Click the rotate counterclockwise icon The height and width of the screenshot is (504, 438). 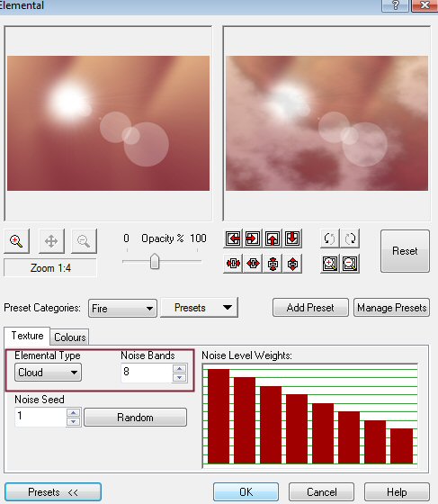tap(330, 238)
